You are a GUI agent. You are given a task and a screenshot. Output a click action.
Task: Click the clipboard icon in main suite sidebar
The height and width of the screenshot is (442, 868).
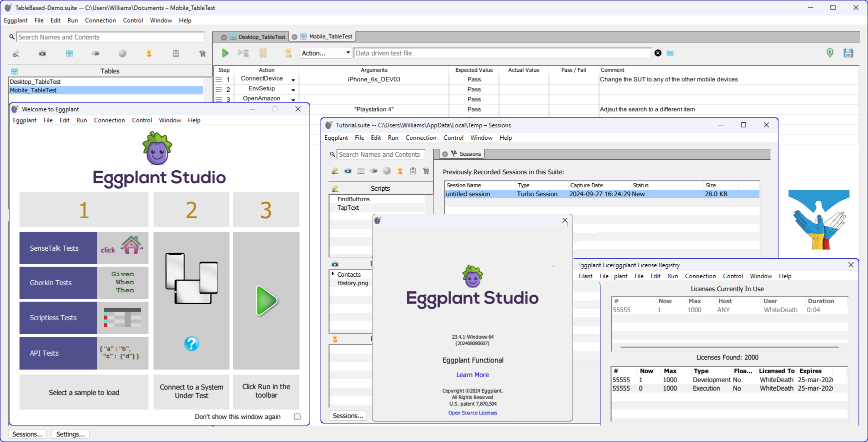click(x=176, y=53)
